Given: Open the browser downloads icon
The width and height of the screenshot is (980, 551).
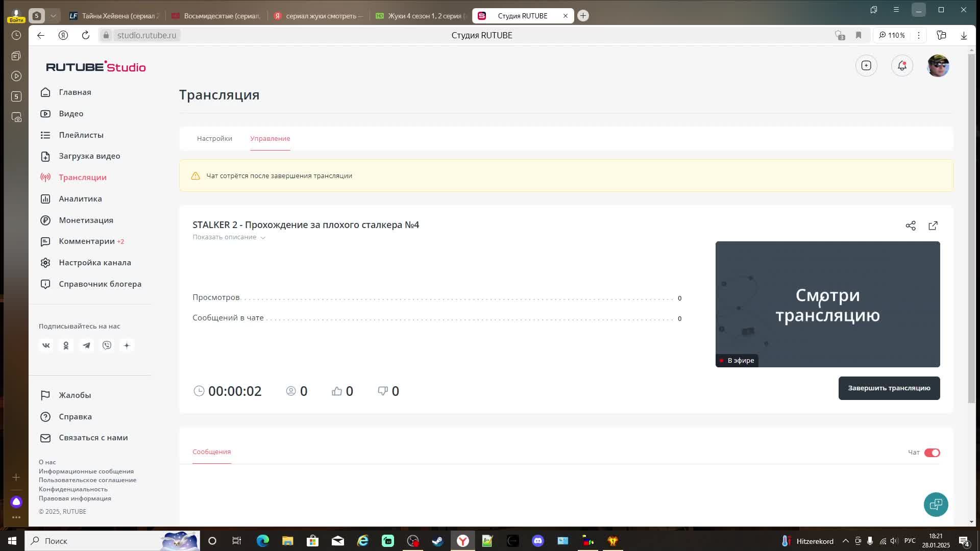Looking at the screenshot, I should 964,35.
